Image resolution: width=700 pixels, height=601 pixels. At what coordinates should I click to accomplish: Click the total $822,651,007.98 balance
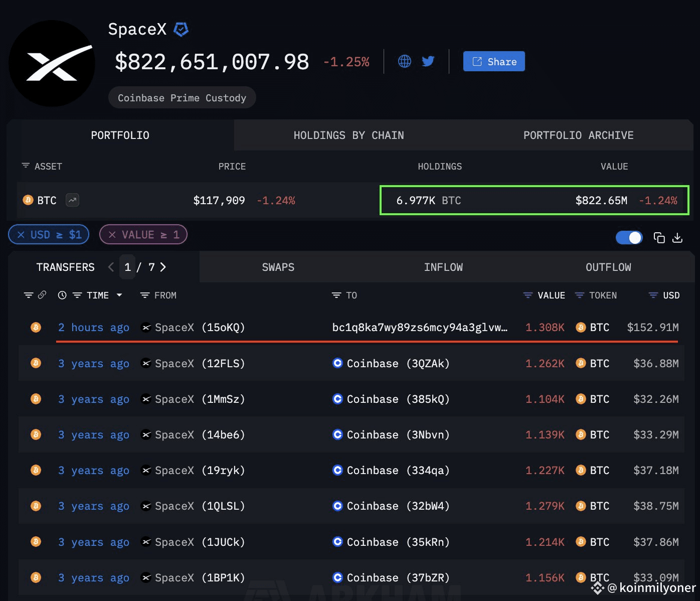click(212, 62)
